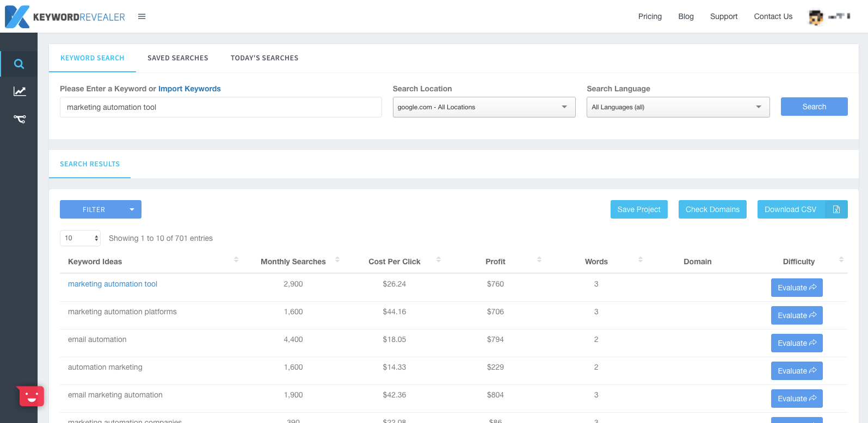868x423 pixels.
Task: Click the CSV file icon
Action: click(x=836, y=209)
